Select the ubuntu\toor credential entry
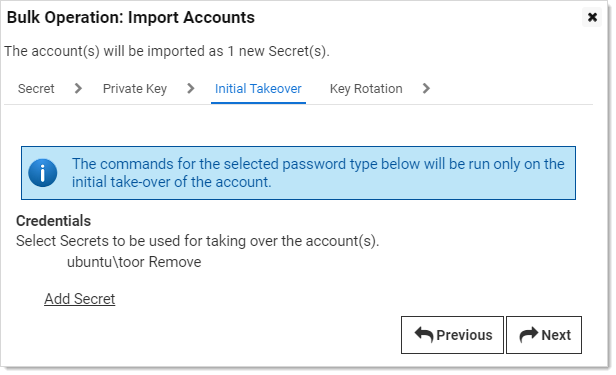Image resolution: width=616 pixels, height=375 pixels. [106, 262]
